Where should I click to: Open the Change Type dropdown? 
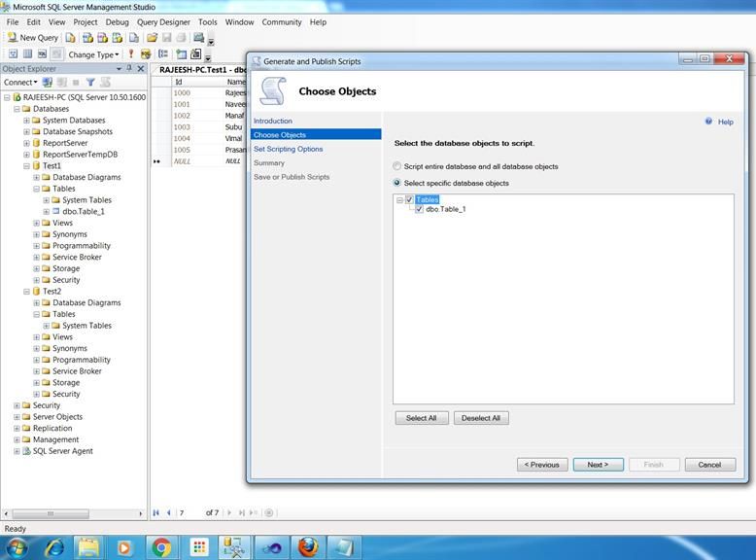tap(93, 54)
